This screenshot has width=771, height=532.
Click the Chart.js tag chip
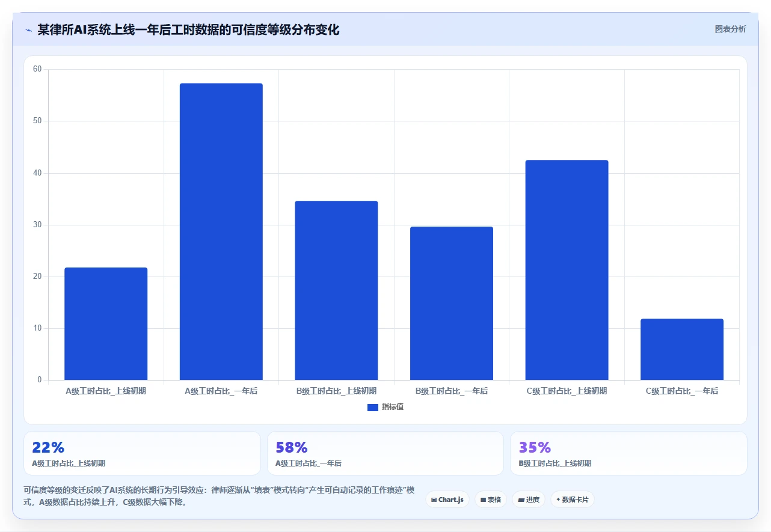447,500
